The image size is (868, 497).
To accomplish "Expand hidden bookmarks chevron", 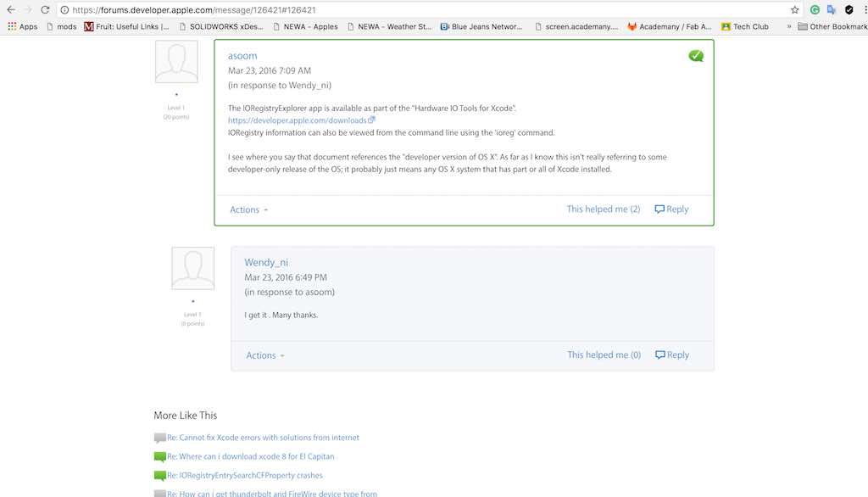I will click(789, 26).
